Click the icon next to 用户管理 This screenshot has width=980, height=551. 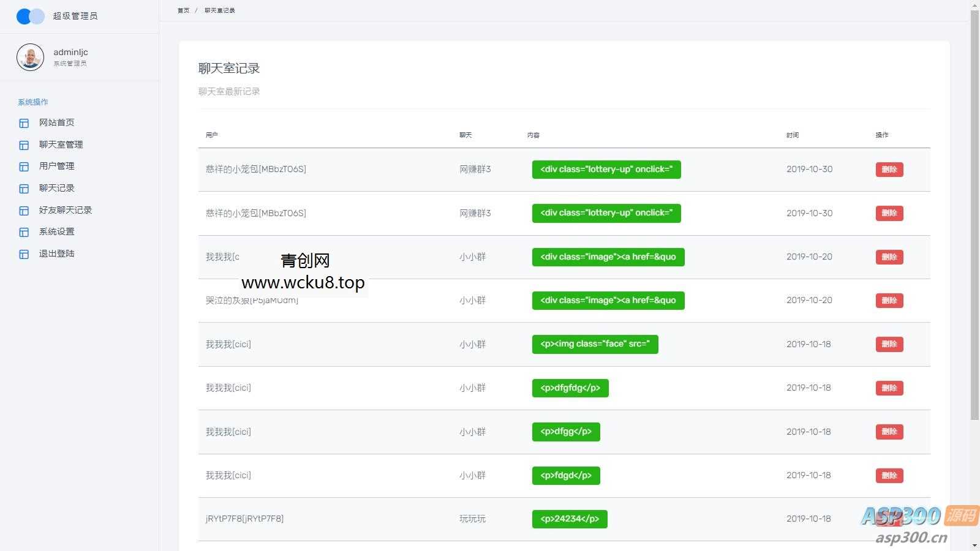[x=24, y=167]
